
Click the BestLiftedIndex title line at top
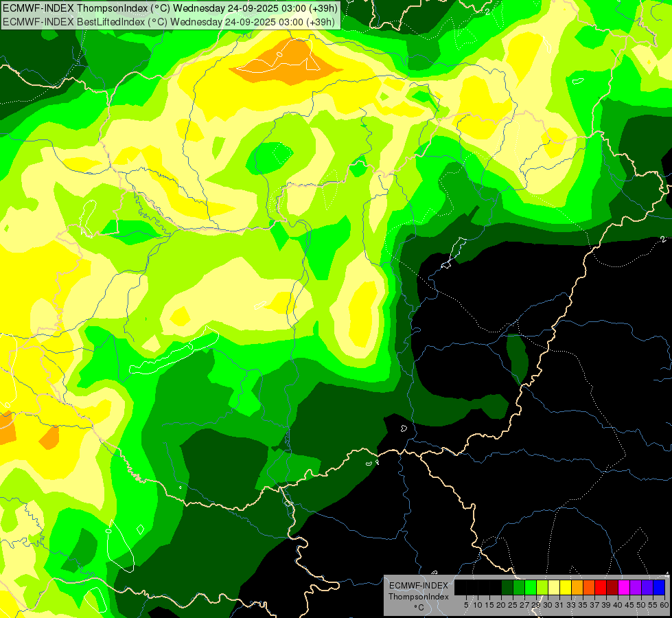coord(168,22)
